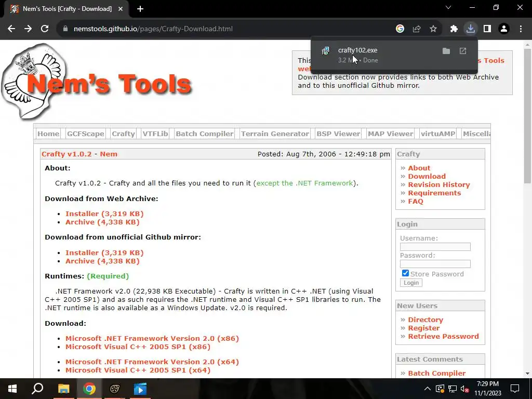The height and width of the screenshot is (399, 532).
Task: Click the site lock icon in the address bar
Action: [65, 29]
